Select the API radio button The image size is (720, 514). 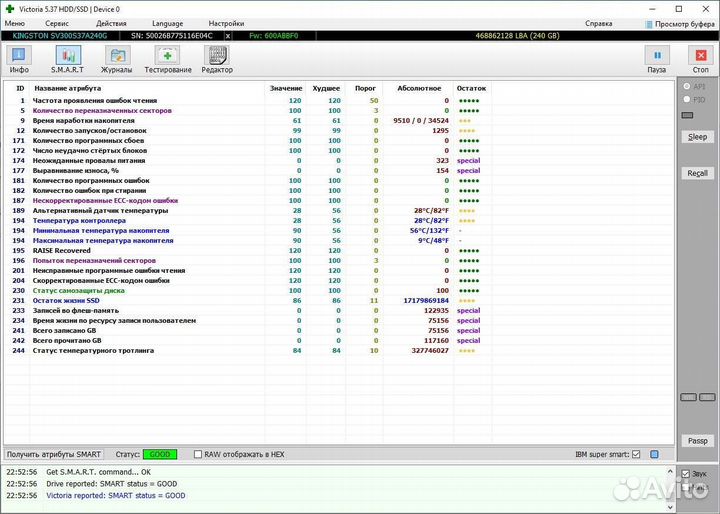pos(686,87)
